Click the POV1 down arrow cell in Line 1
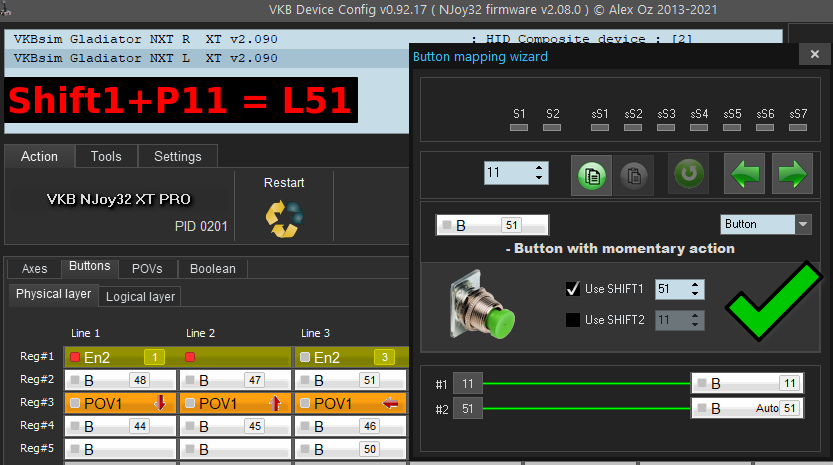Screen dimensions: 833x465 click(120, 403)
